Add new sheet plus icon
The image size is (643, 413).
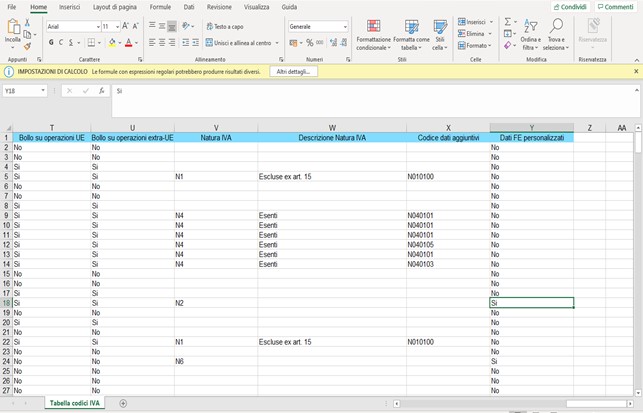pyautogui.click(x=123, y=403)
